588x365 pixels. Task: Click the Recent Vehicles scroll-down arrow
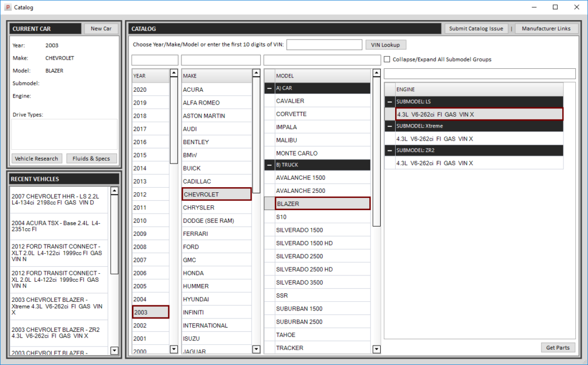tap(114, 351)
